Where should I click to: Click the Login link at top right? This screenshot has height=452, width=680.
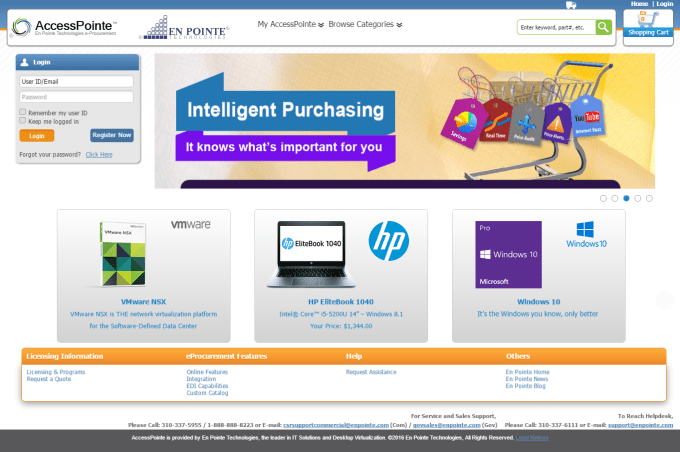tap(664, 4)
